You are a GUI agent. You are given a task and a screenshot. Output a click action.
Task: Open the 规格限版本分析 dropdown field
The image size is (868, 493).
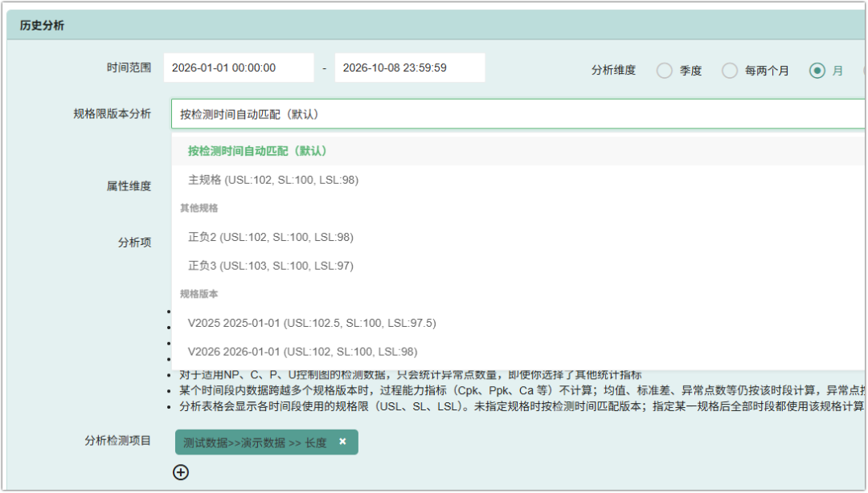[x=518, y=114]
